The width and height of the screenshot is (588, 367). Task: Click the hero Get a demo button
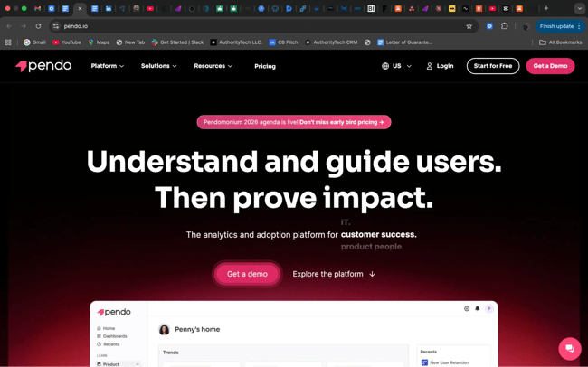pyautogui.click(x=247, y=274)
